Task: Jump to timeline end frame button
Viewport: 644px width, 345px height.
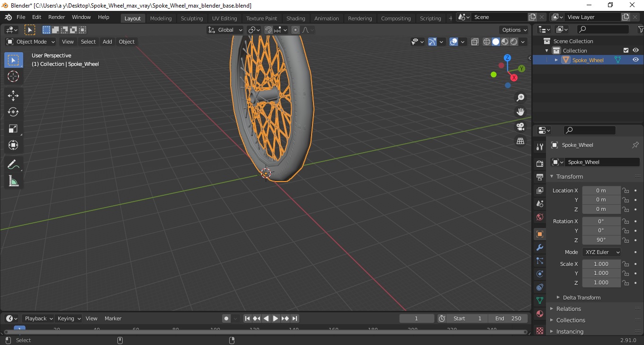Action: point(295,318)
